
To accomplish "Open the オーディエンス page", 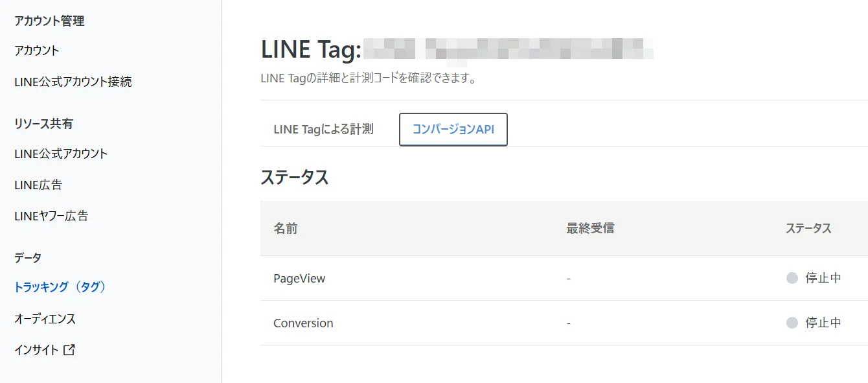I will point(45,319).
